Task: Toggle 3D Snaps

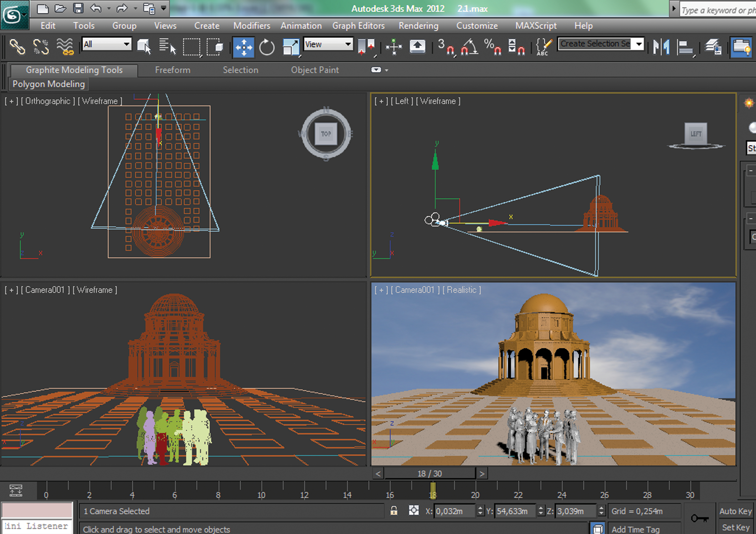Action: coord(447,47)
